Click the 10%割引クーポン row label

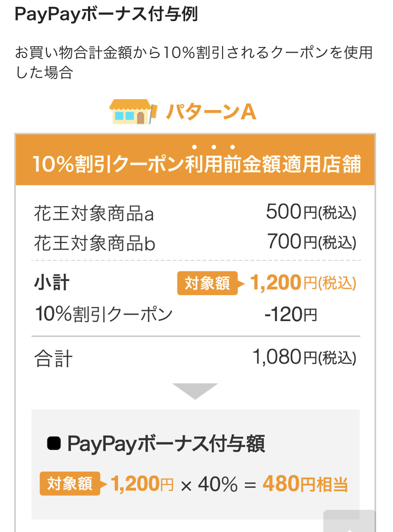pyautogui.click(x=104, y=314)
